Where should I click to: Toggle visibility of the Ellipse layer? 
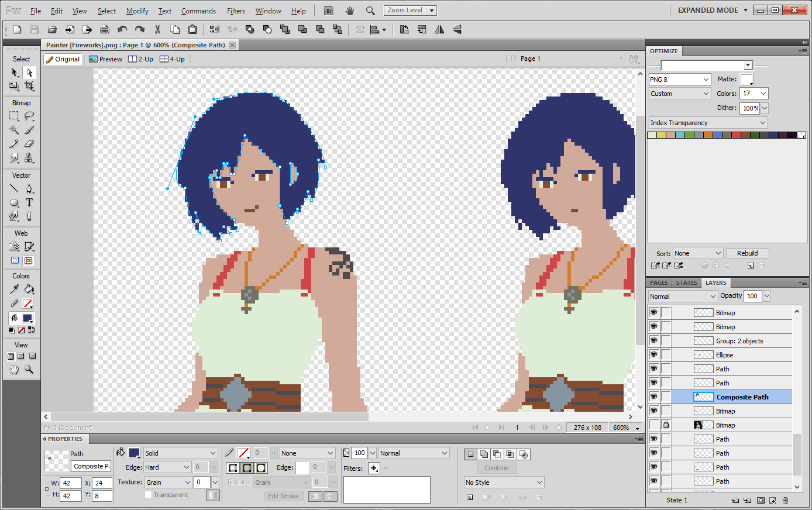(653, 355)
